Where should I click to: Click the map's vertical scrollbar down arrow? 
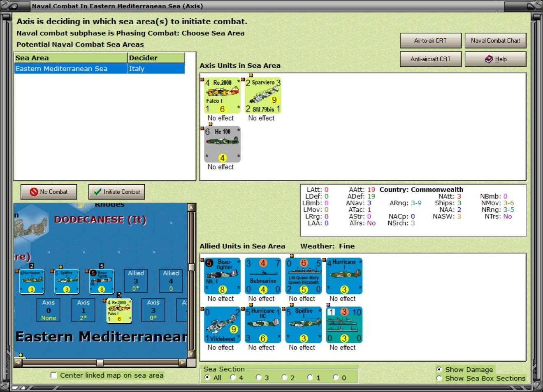coord(191,354)
